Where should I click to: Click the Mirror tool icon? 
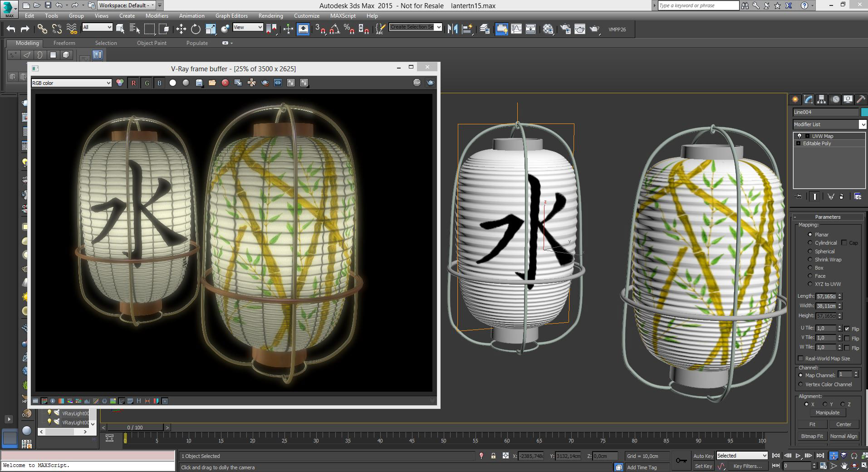point(452,29)
